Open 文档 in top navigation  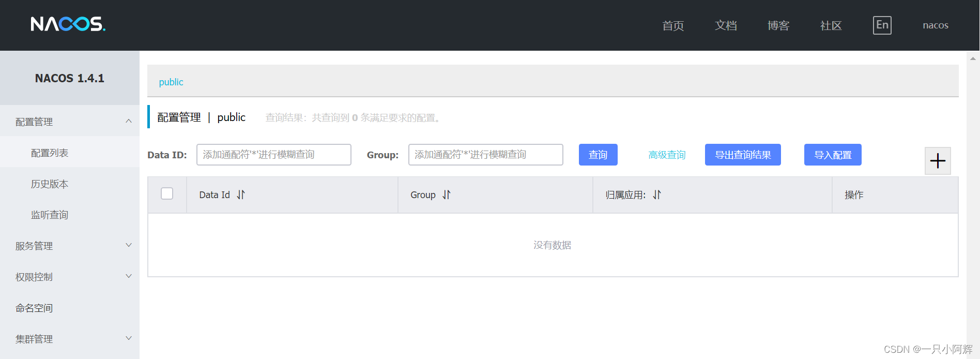click(x=726, y=25)
